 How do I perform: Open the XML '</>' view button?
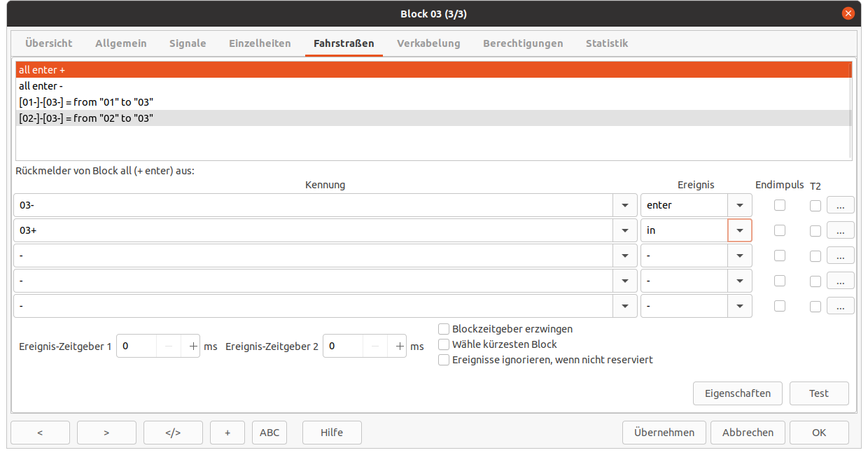pyautogui.click(x=173, y=433)
